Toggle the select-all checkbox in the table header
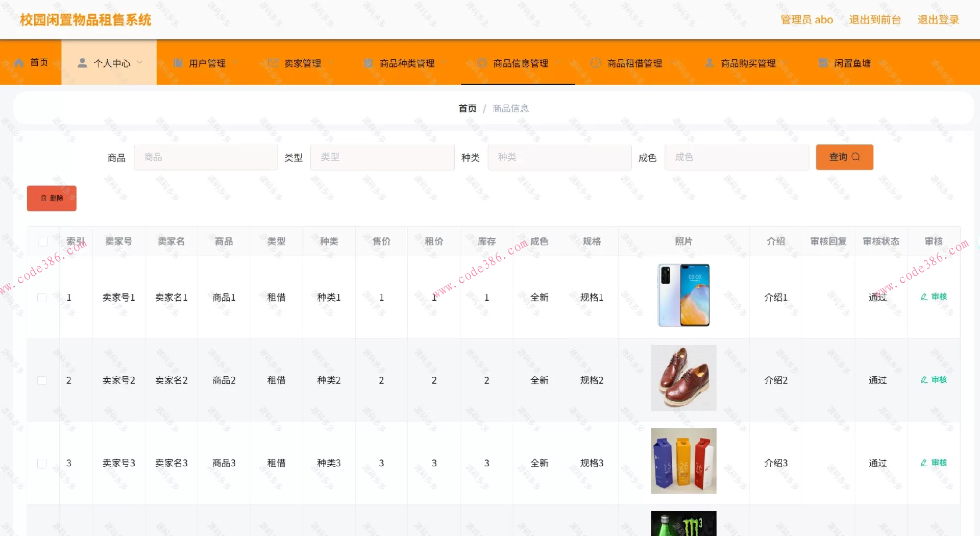The height and width of the screenshot is (536, 980). (x=43, y=241)
